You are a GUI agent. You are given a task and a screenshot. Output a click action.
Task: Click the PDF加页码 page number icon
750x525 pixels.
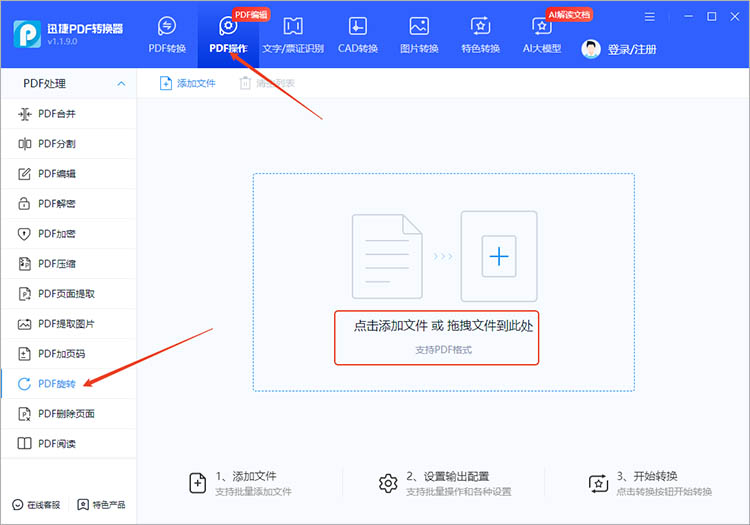[24, 354]
